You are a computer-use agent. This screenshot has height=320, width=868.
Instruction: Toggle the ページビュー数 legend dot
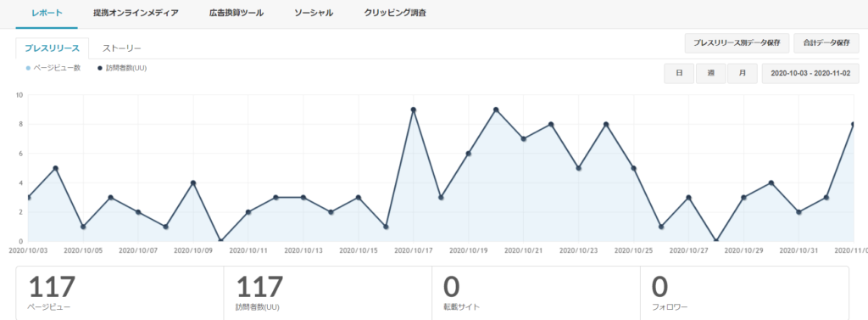28,68
